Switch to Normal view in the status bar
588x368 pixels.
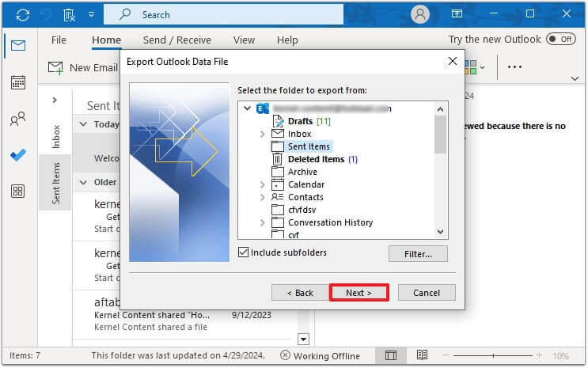point(391,355)
